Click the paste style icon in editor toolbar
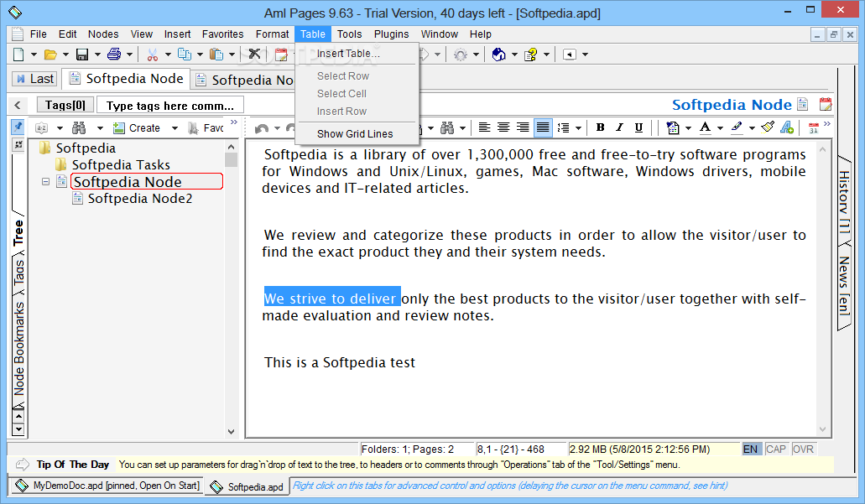865x504 pixels. (x=673, y=128)
